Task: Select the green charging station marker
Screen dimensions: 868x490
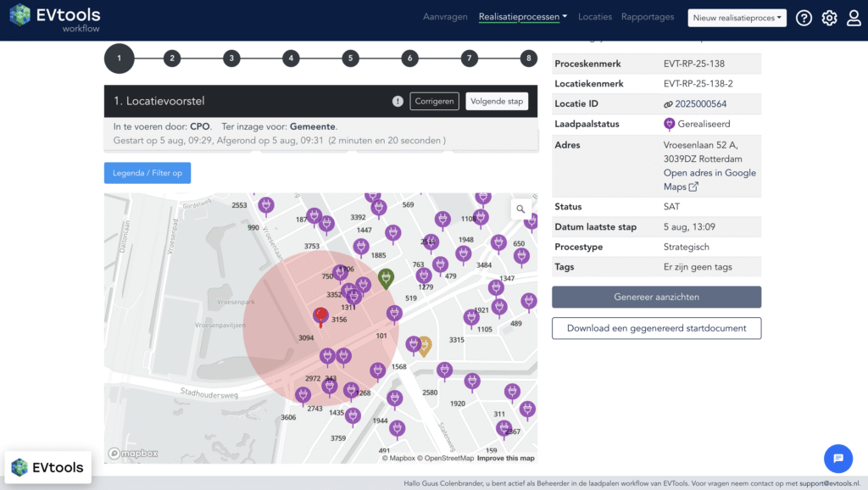Action: (x=386, y=278)
